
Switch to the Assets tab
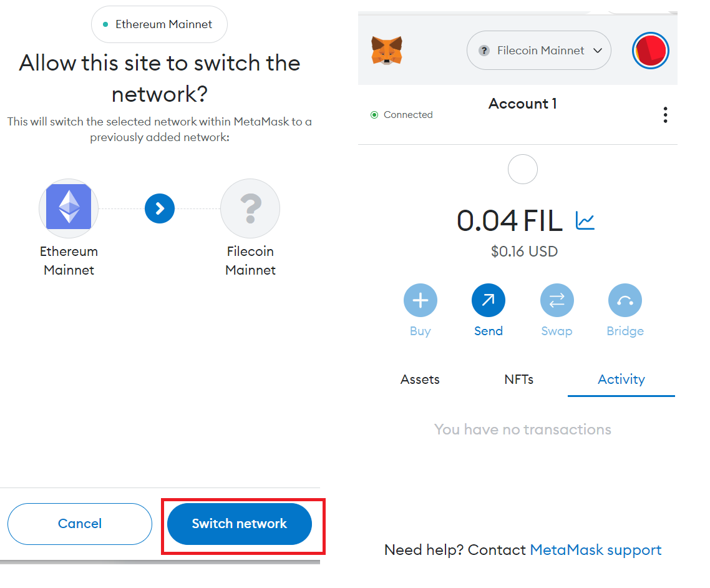click(420, 379)
